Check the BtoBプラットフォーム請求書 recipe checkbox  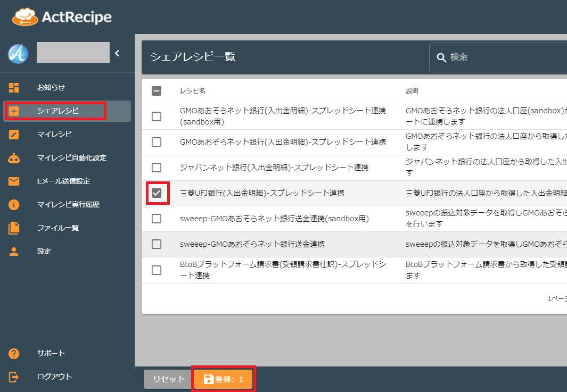click(157, 270)
